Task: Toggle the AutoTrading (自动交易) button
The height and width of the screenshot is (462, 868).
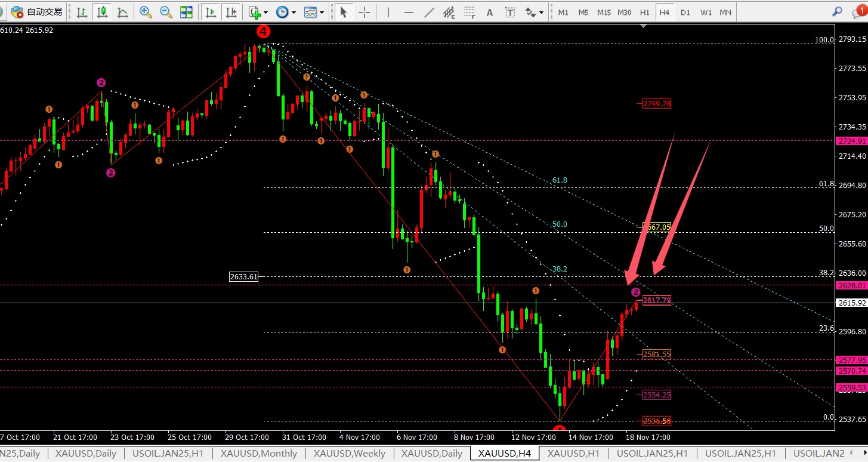Action: (37, 12)
